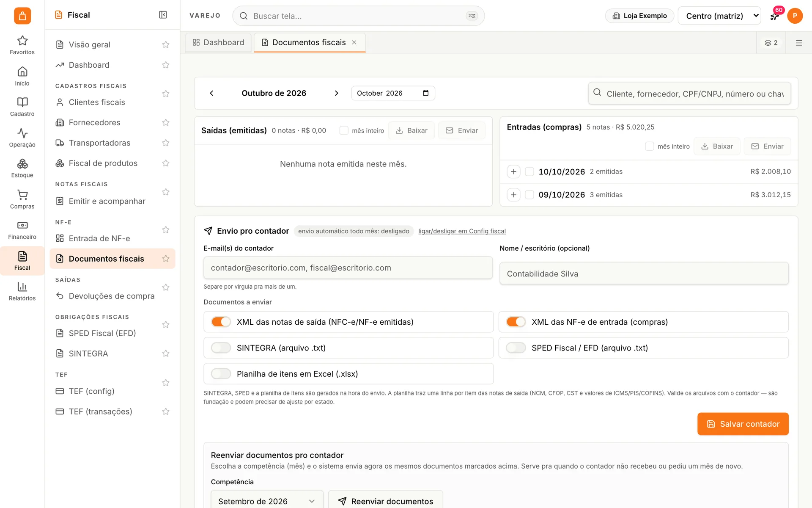Enable SINTEGRA (arquivo .txt) toggle
This screenshot has width=812, height=508.
pos(221,348)
